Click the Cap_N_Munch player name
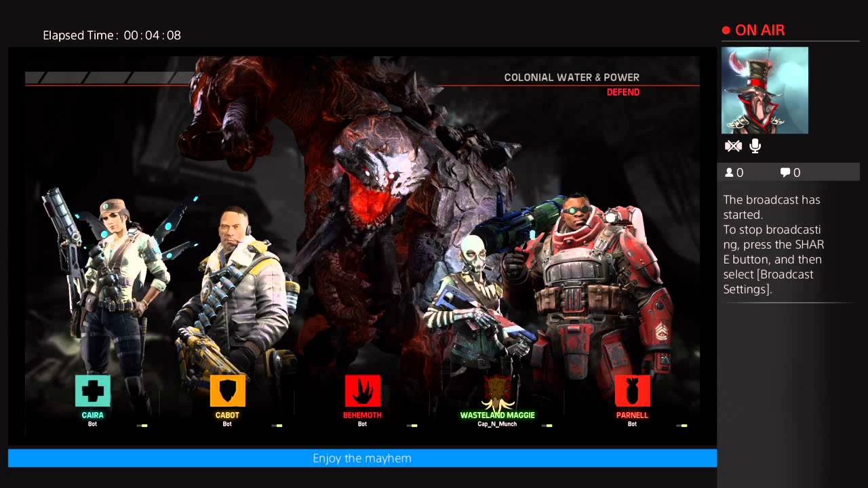This screenshot has height=488, width=868. click(497, 424)
